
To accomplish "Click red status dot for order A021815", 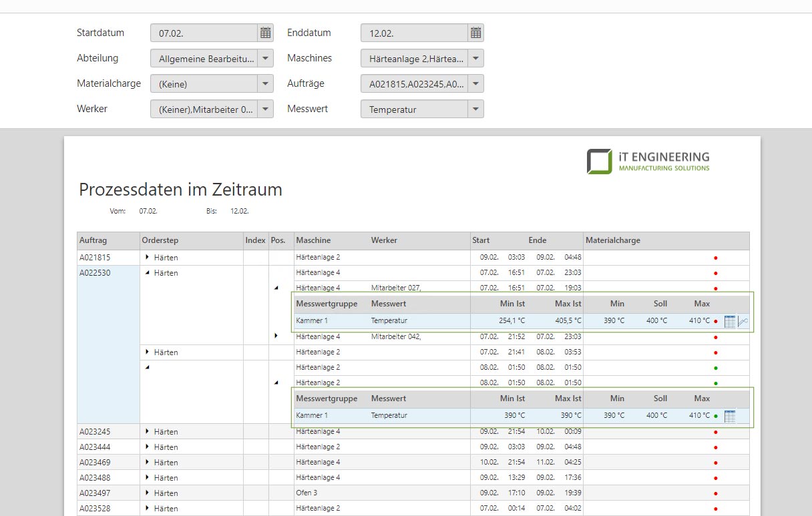I will (x=715, y=258).
